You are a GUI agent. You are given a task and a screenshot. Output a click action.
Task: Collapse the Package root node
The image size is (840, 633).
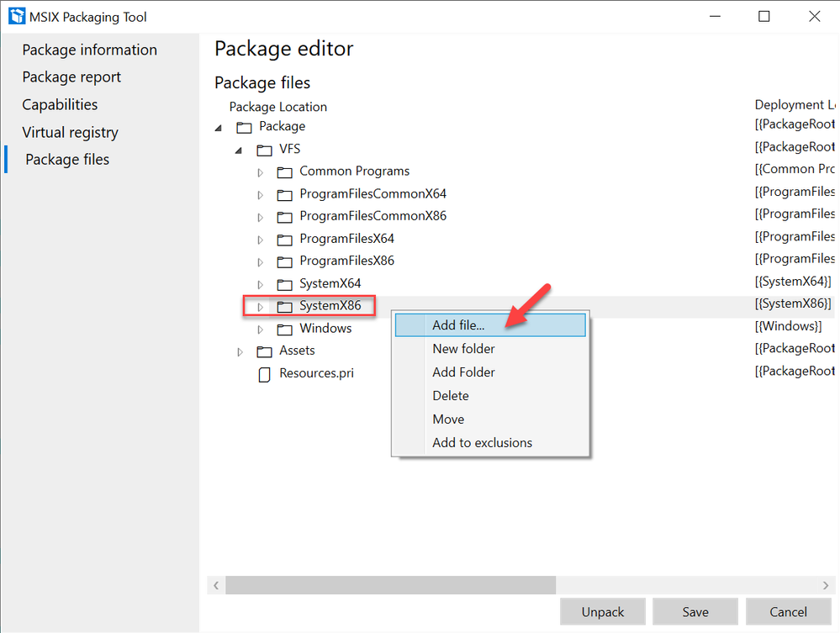click(x=219, y=128)
